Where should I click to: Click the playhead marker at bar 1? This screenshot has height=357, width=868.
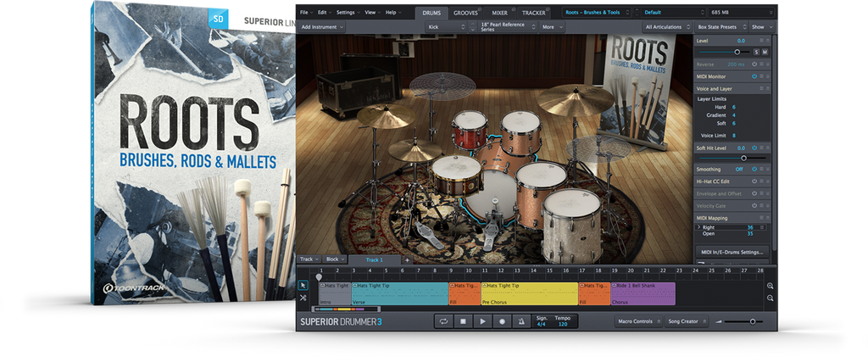(319, 276)
